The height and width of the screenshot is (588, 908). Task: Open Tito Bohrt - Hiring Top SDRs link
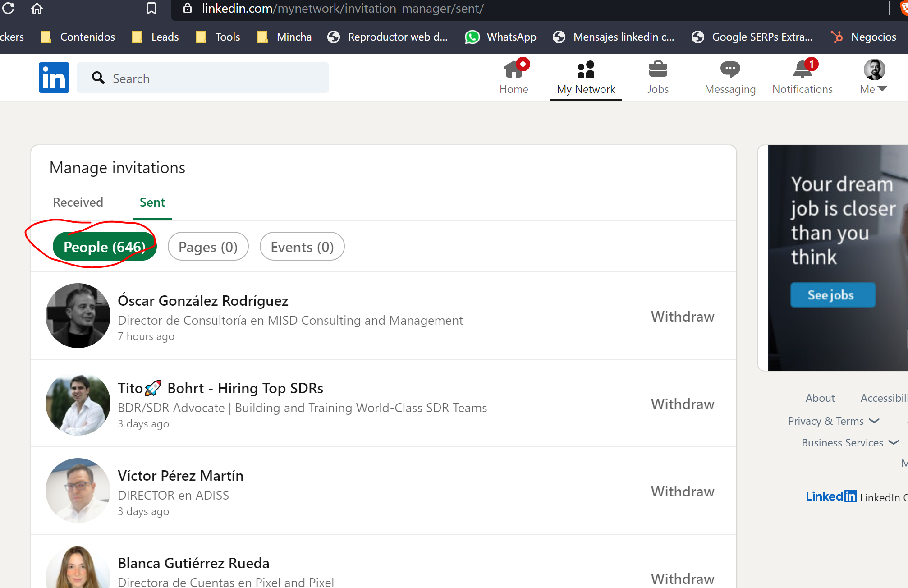point(220,388)
